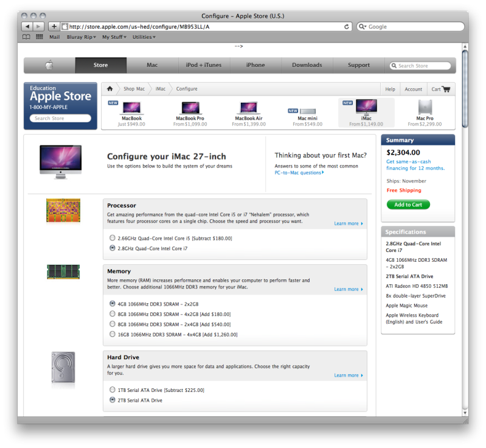Screen dimensions: 486x448
Task: Select 8GB DDR3 SDRAM 2x4GB memory option
Action: [x=113, y=324]
